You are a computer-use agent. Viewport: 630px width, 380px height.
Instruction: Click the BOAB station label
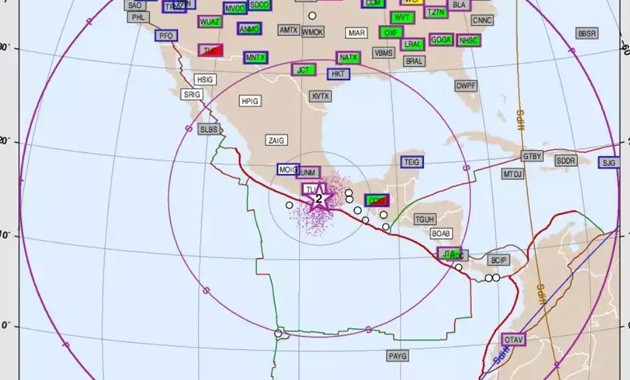pyautogui.click(x=442, y=233)
